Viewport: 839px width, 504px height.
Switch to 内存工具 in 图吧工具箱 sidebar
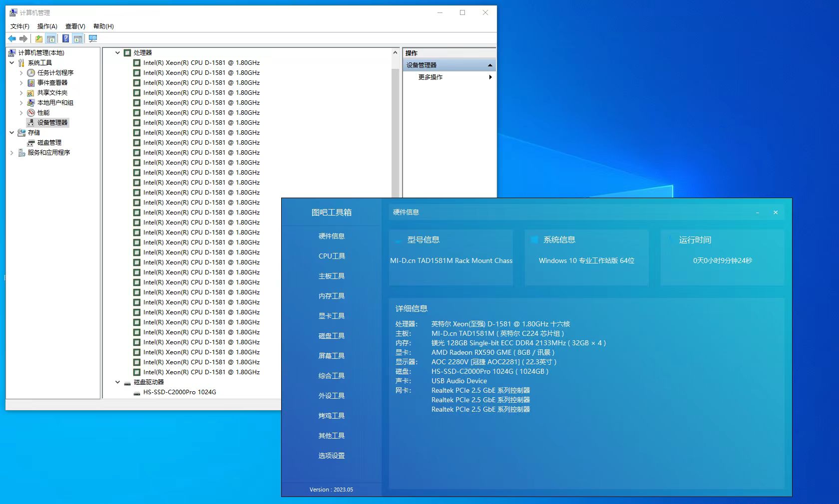point(332,296)
